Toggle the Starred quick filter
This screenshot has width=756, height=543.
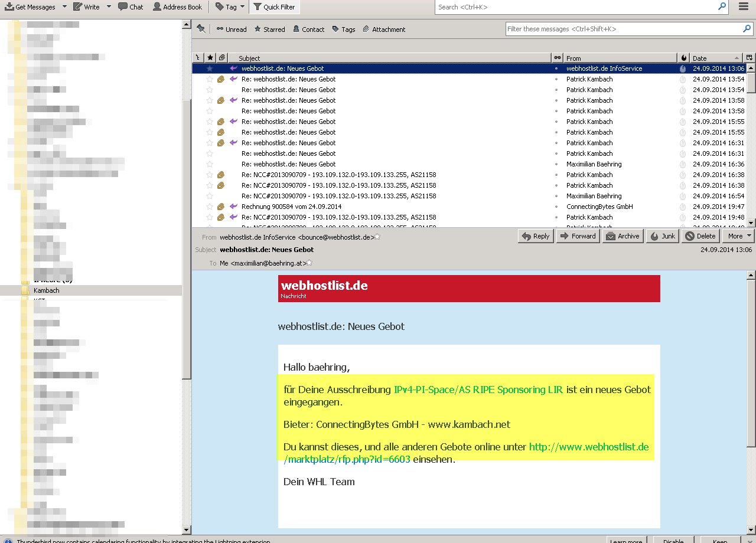click(269, 30)
